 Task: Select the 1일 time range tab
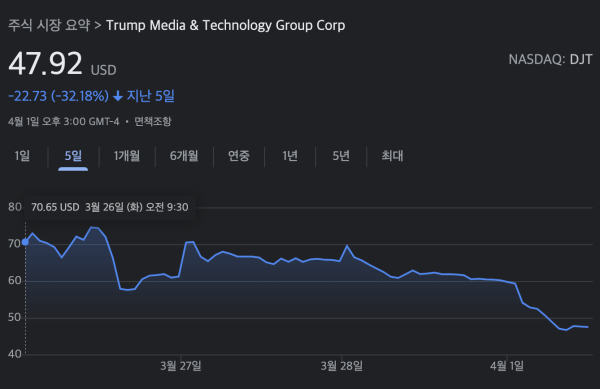[22, 156]
